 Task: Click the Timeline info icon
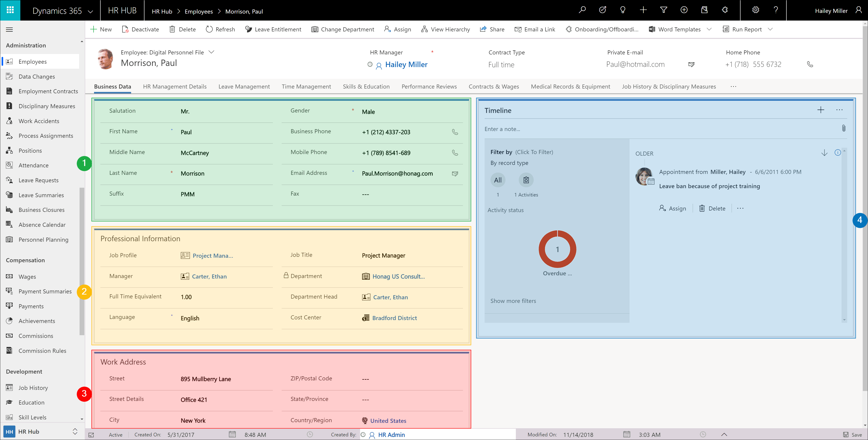click(837, 152)
